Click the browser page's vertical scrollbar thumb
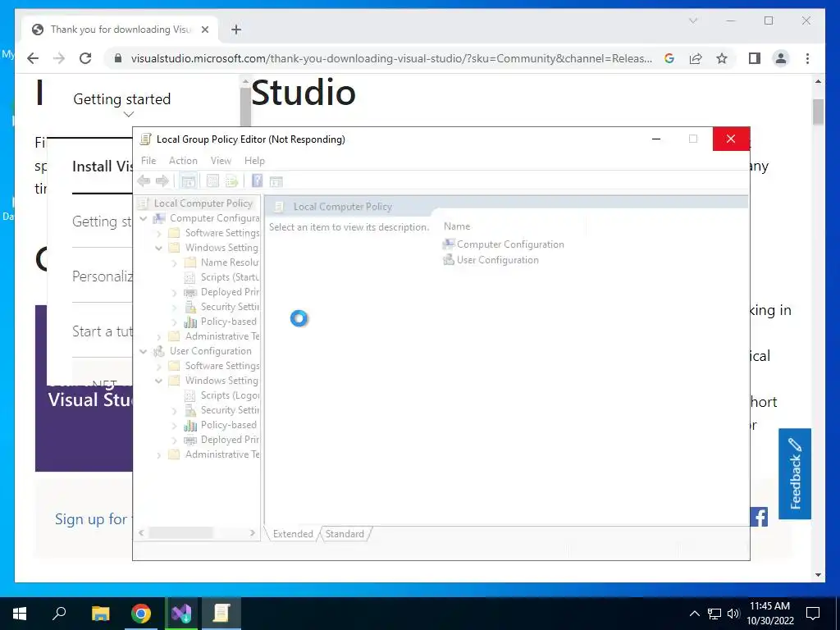 point(818,112)
